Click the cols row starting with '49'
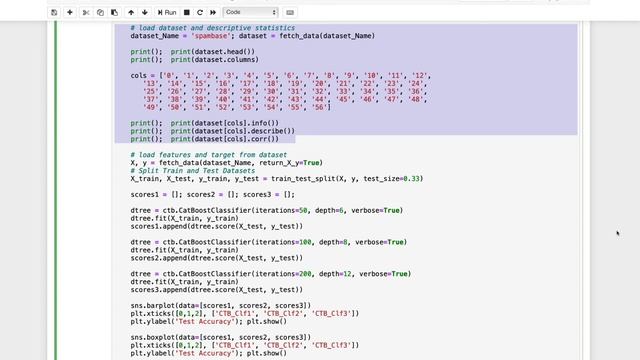640x360 pixels. click(237, 107)
